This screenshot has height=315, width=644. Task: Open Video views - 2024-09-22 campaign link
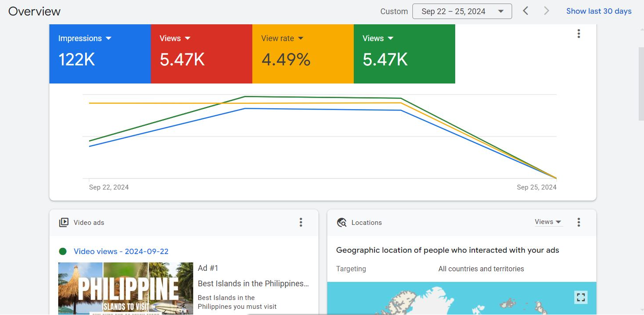pos(121,251)
